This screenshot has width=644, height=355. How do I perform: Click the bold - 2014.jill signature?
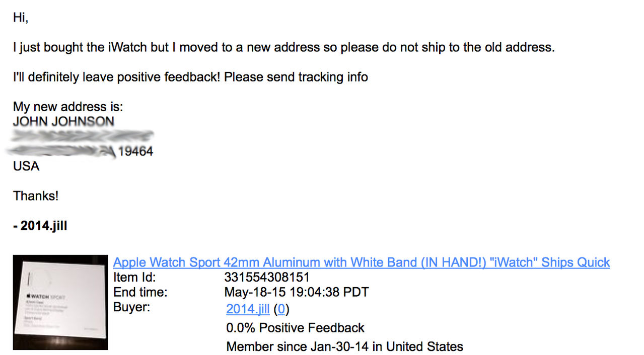tap(40, 226)
